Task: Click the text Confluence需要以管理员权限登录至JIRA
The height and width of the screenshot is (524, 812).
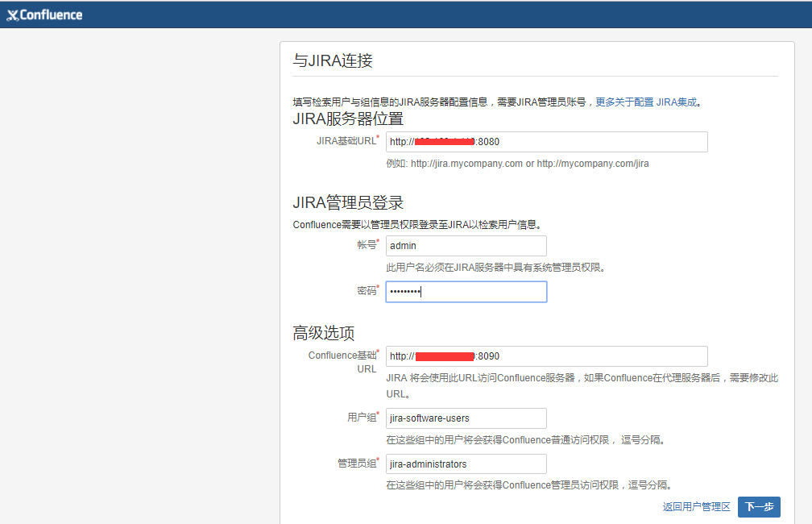Action: coord(417,224)
